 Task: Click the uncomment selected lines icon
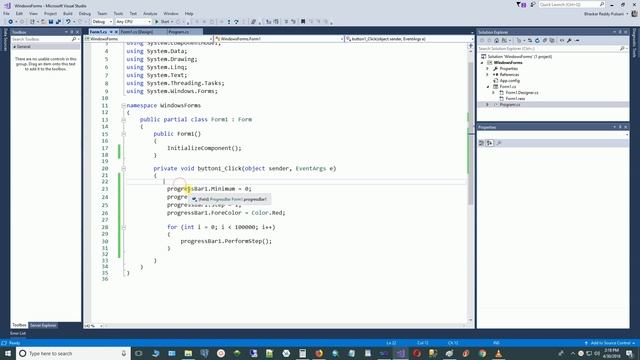click(x=293, y=22)
